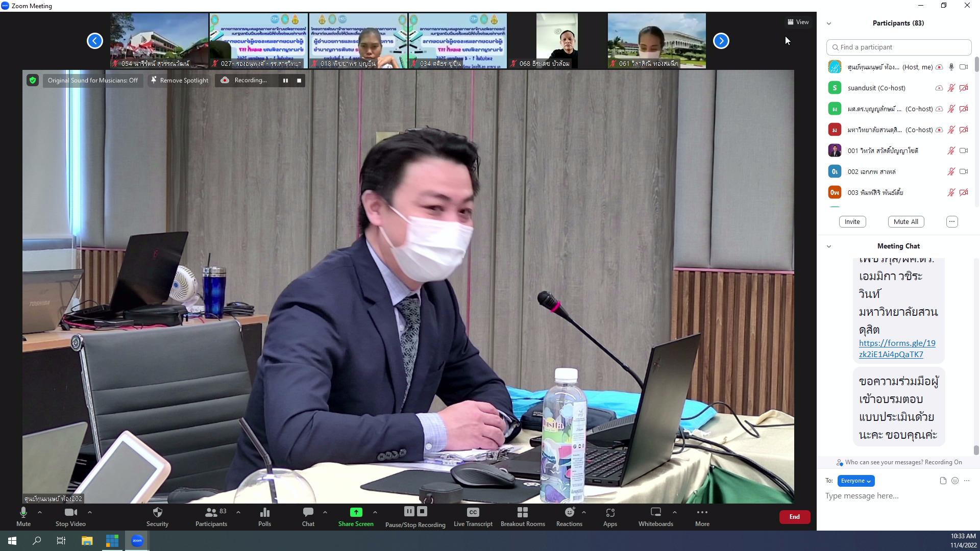Unmute participant 001 microphone icon
Screen dimensions: 980x551
coord(951,151)
